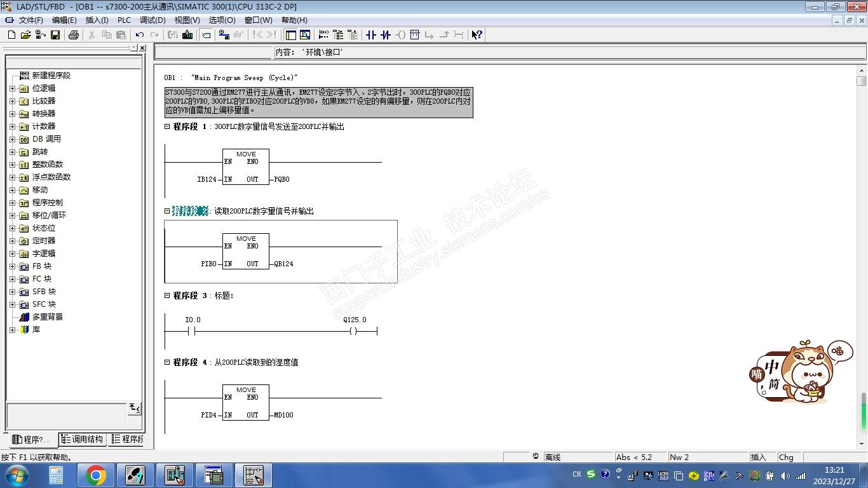Open the 选项(O) menu
868x488 pixels.
click(222, 20)
